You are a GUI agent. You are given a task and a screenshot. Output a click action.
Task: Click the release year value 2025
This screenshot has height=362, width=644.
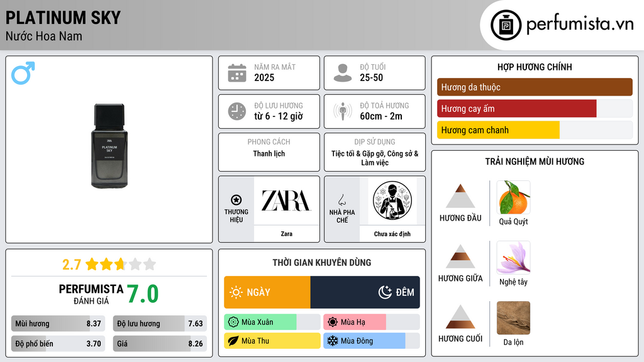[264, 77]
